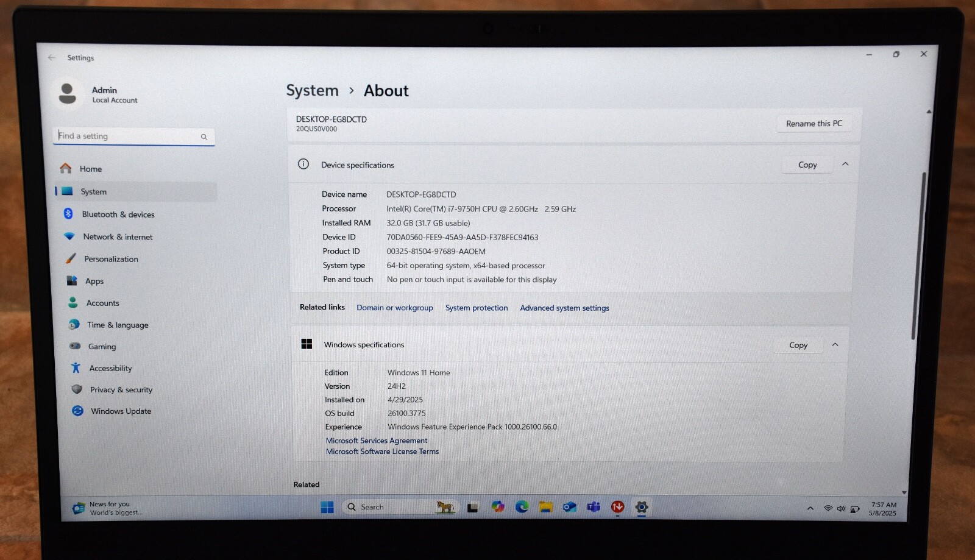Click the Experience value Feature Experience Pack
This screenshot has height=560, width=975.
pyautogui.click(x=472, y=427)
